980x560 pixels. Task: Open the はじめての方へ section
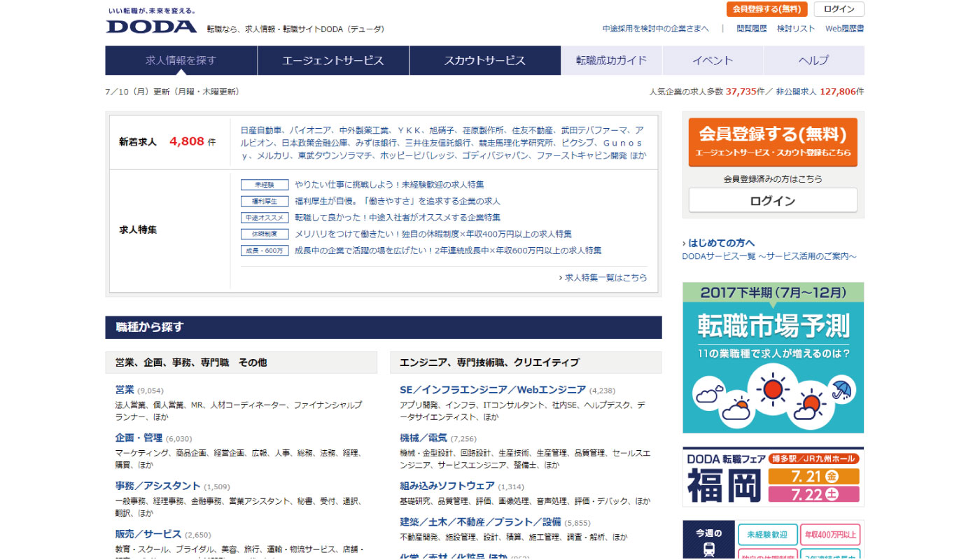click(x=720, y=241)
